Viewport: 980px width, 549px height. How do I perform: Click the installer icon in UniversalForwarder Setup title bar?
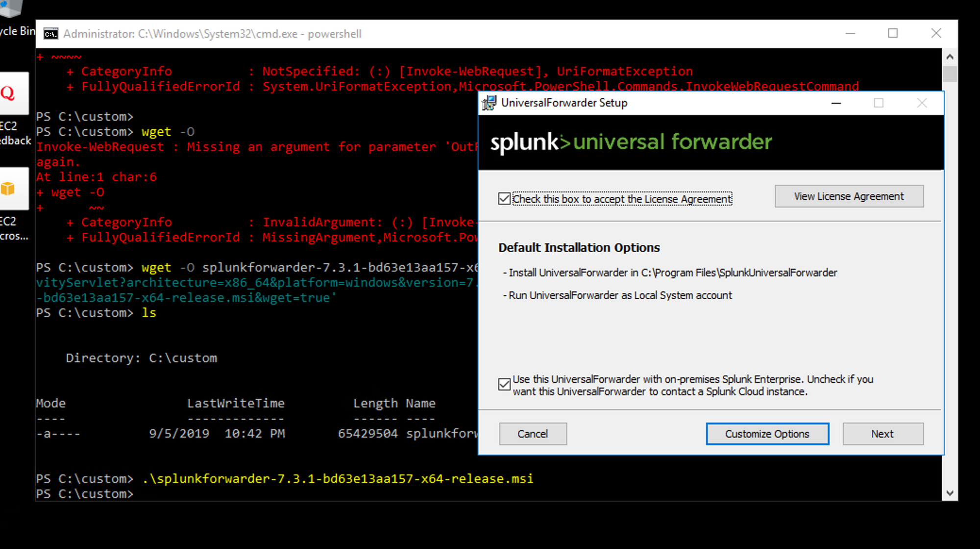click(x=488, y=103)
